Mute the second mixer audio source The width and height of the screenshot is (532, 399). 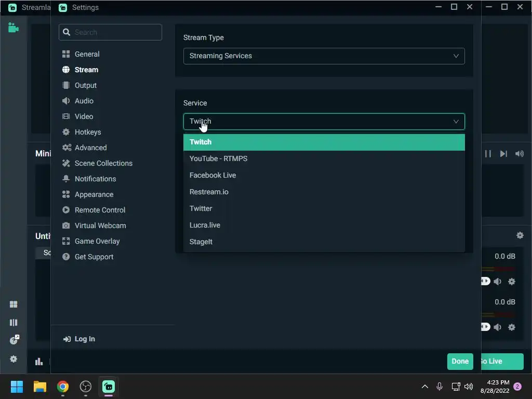pyautogui.click(x=498, y=327)
